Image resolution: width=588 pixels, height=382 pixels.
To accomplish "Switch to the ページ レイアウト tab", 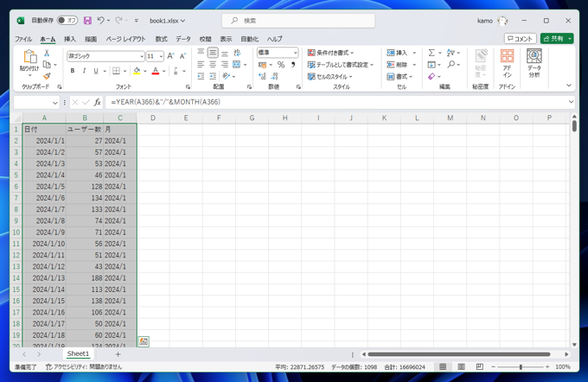I will [x=125, y=39].
